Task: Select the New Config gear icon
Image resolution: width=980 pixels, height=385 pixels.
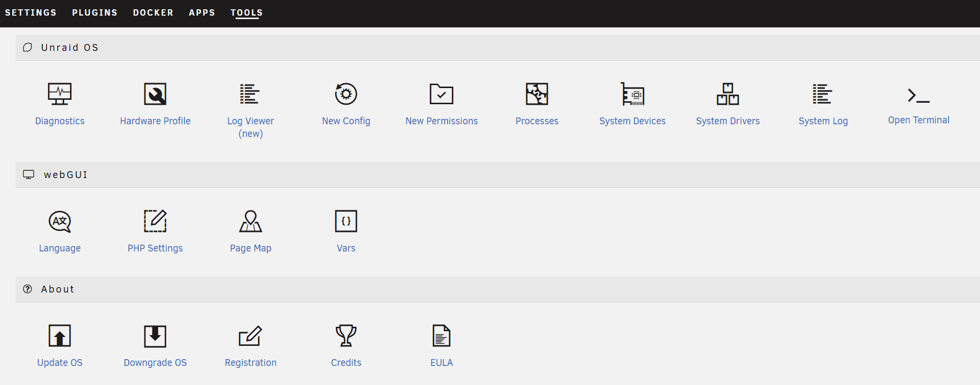Action: [x=346, y=94]
